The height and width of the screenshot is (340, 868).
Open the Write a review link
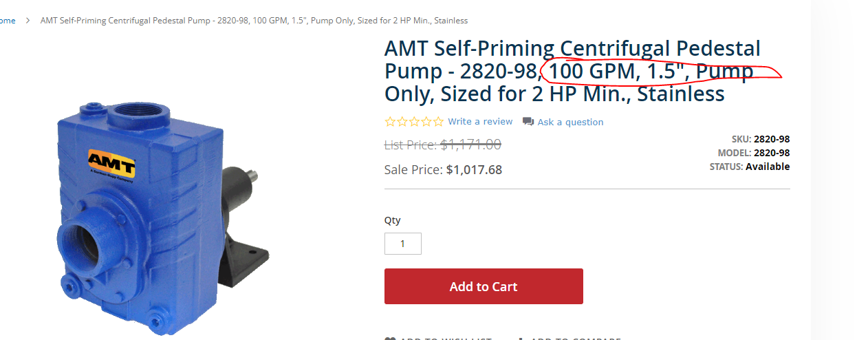pos(480,122)
